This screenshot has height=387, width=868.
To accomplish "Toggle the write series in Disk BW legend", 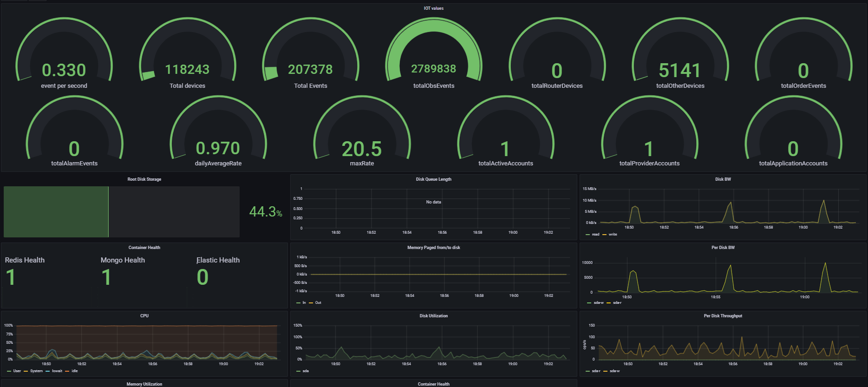I will 613,235.
